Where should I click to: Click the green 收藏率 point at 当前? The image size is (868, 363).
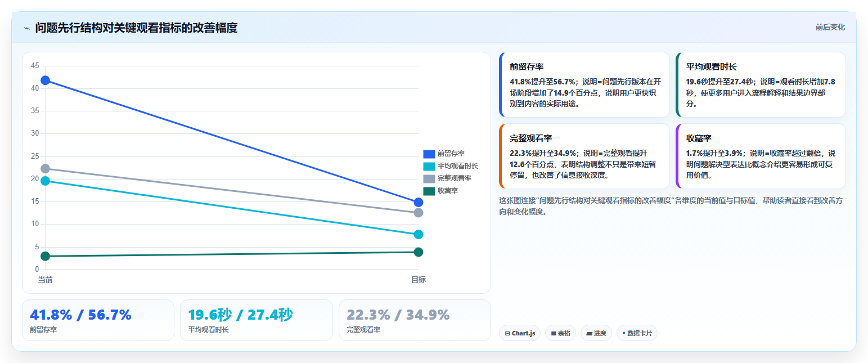click(45, 256)
